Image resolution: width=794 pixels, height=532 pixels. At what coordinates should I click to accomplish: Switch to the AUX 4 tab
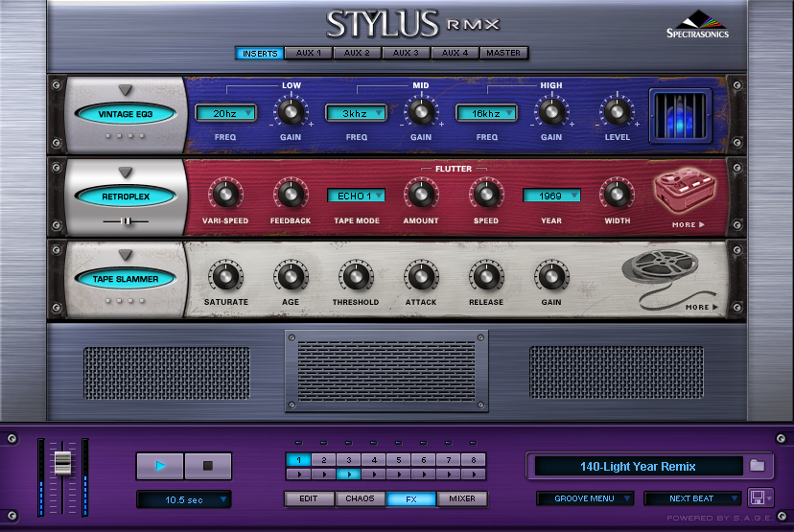(455, 53)
